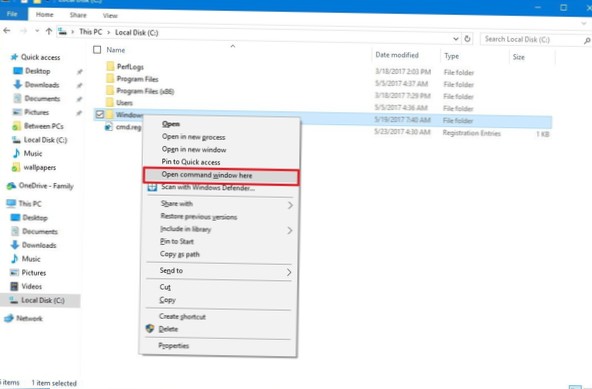Switch to the Home ribbon tab
Image resolution: width=592 pixels, height=389 pixels.
[45, 14]
